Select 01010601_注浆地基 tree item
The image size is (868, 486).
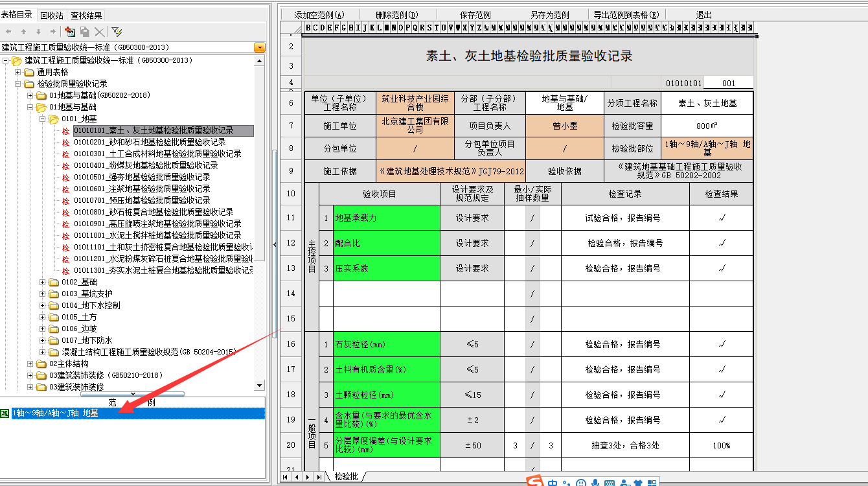(x=142, y=189)
